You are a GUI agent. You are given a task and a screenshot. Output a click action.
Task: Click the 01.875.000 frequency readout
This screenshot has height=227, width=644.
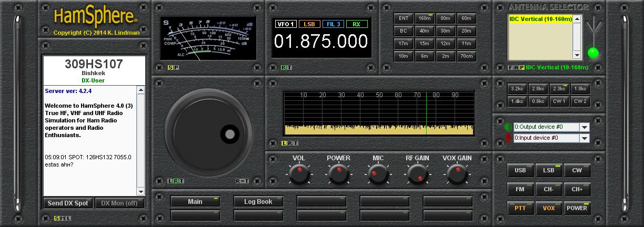pyautogui.click(x=320, y=42)
